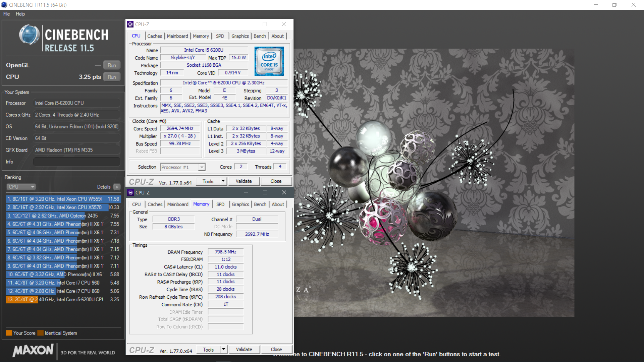Click the Info input field

click(76, 162)
